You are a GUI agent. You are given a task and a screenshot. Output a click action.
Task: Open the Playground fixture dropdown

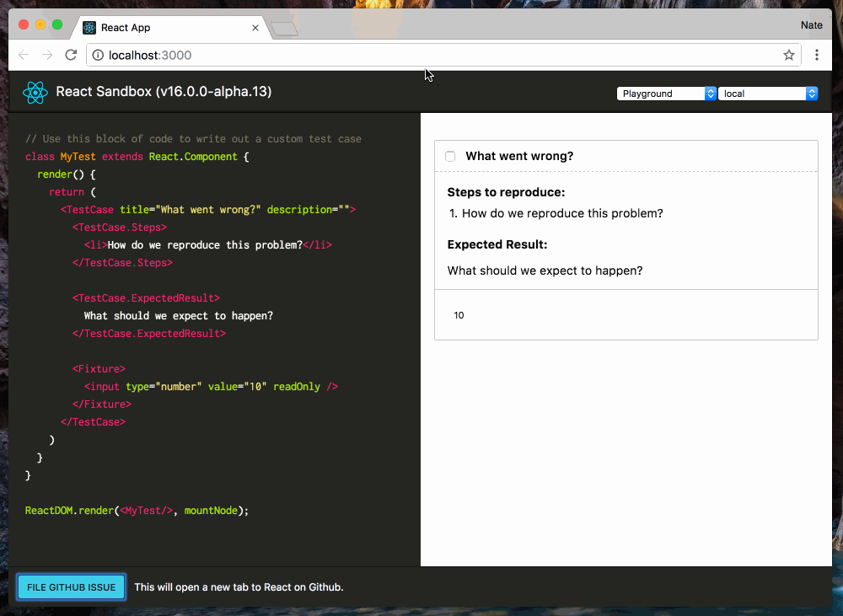(666, 94)
